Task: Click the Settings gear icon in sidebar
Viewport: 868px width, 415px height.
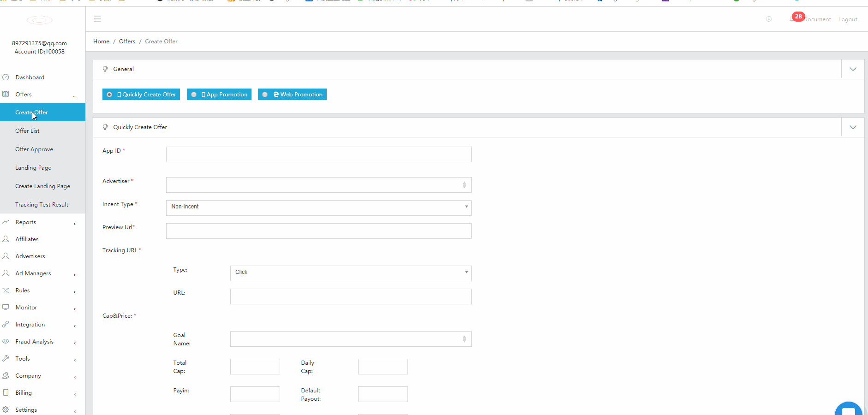Action: (6, 409)
